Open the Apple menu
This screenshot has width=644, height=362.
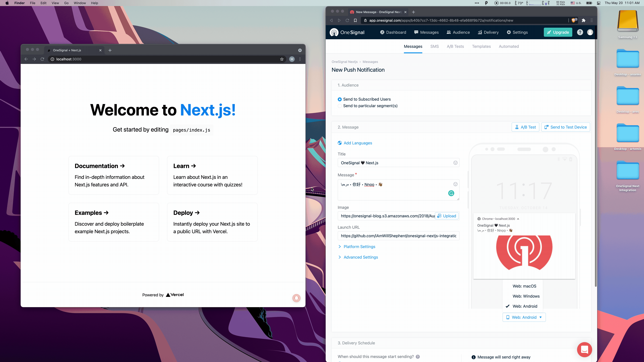[7, 3]
